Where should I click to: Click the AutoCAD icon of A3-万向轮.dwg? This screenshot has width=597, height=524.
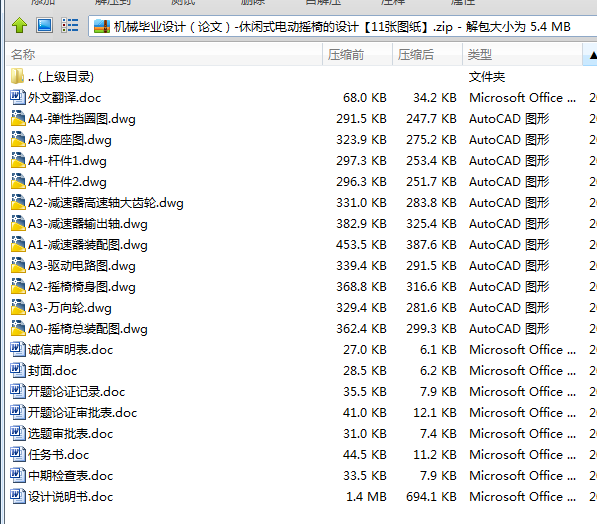click(18, 307)
